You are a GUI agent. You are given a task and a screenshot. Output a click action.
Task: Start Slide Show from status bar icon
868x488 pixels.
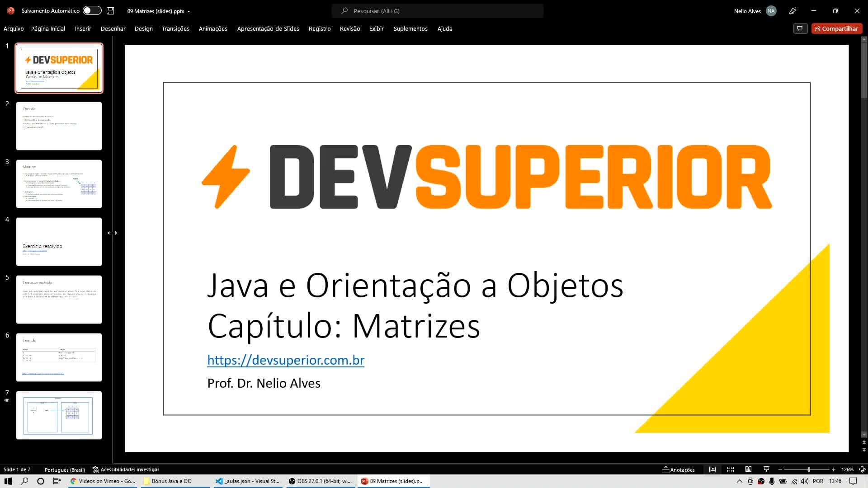[766, 469]
